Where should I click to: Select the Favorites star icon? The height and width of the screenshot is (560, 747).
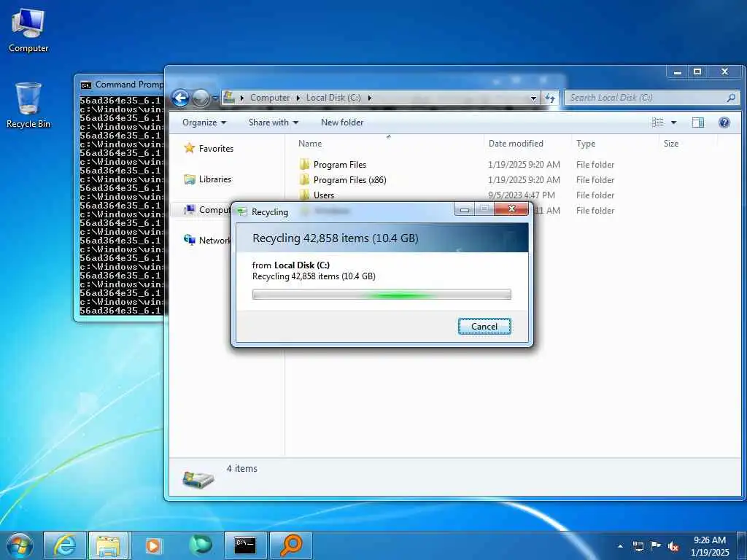pos(190,148)
